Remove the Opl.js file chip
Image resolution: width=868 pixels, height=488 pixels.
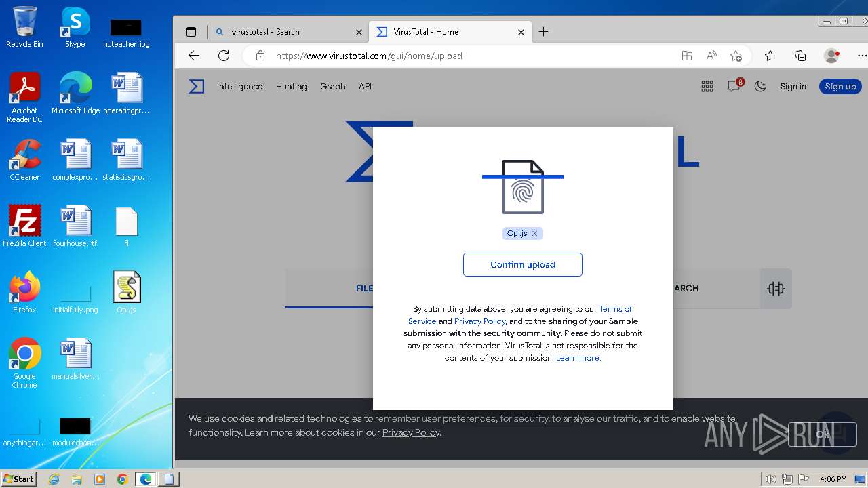(534, 233)
